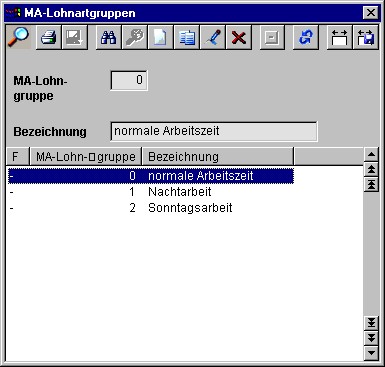The image size is (385, 367).
Task: Click the scroll up arrow button
Action: click(371, 155)
